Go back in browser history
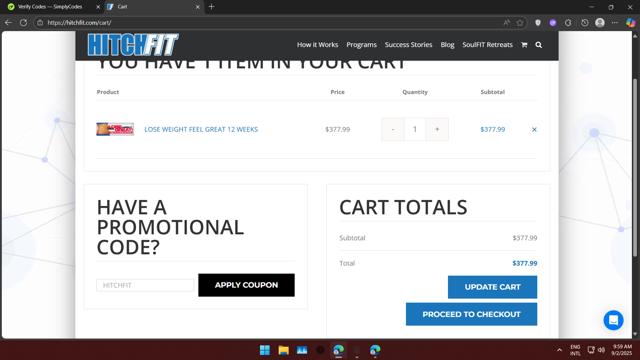This screenshot has height=360, width=640. click(x=9, y=23)
